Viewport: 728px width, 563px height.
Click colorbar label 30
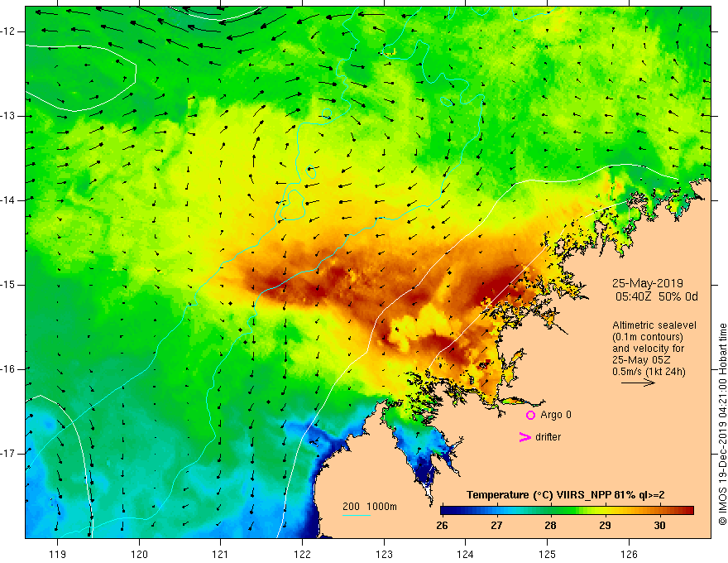coord(659,526)
